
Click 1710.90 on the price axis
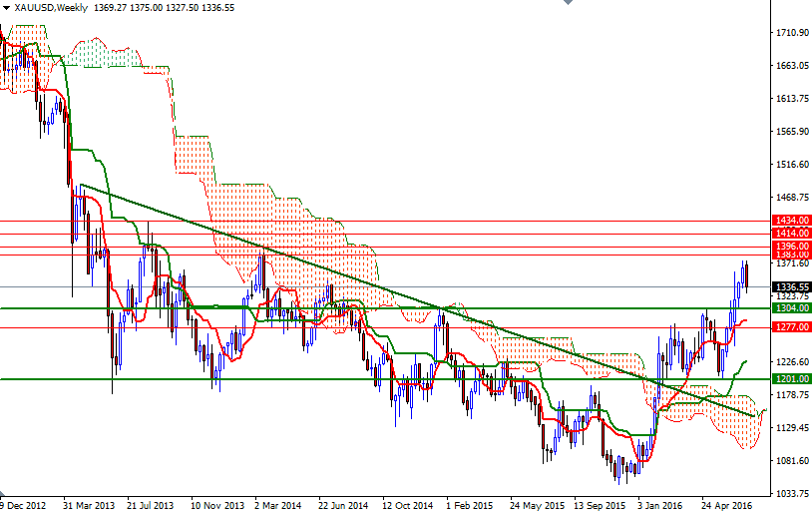click(x=792, y=33)
